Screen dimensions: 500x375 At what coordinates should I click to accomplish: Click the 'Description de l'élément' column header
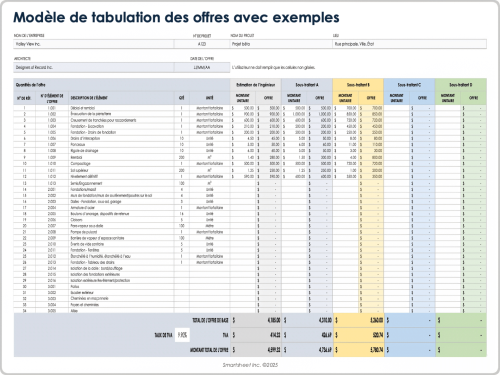point(121,98)
